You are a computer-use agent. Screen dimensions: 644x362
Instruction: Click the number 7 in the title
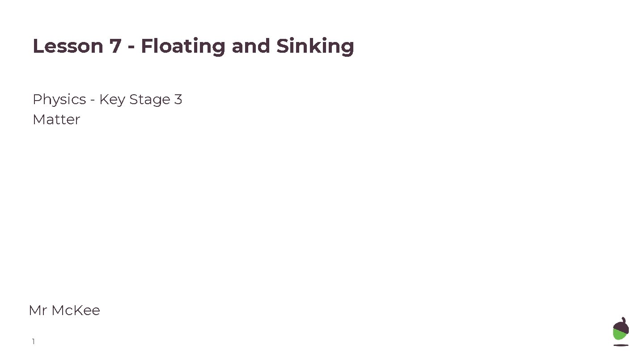pyautogui.click(x=115, y=46)
